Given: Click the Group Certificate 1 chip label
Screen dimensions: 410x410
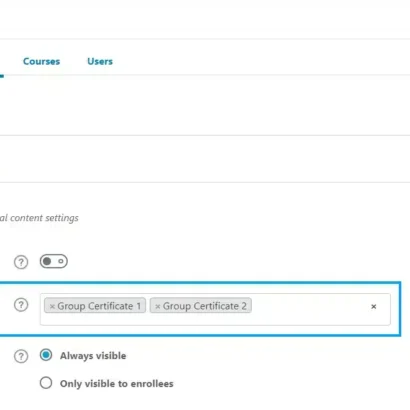Looking at the screenshot, I should (x=99, y=306).
